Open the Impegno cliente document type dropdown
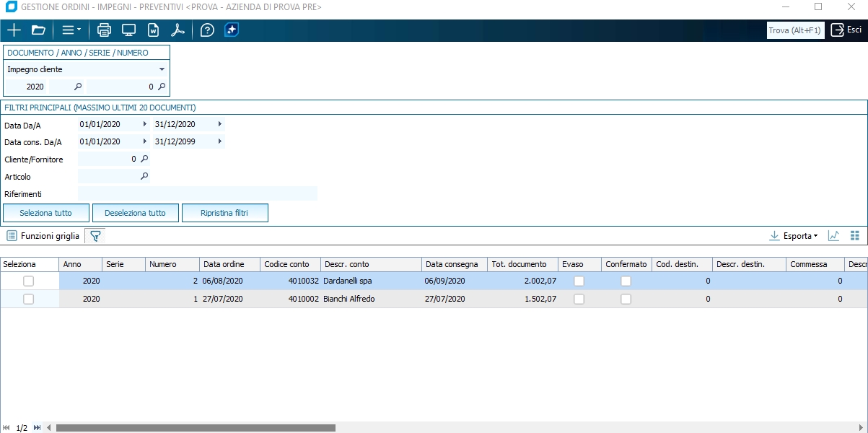 tap(162, 69)
